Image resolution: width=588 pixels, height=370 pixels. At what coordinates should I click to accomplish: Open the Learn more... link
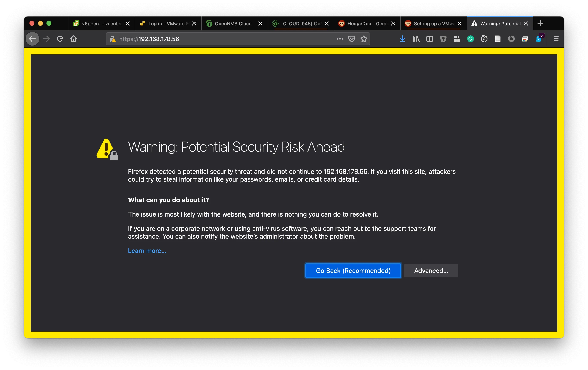pyautogui.click(x=147, y=251)
